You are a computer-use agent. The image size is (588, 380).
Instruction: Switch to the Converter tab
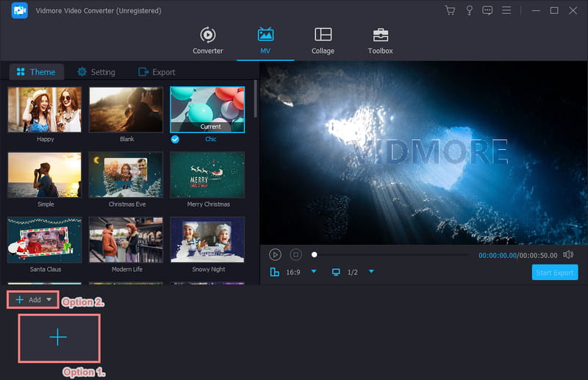[x=208, y=40]
